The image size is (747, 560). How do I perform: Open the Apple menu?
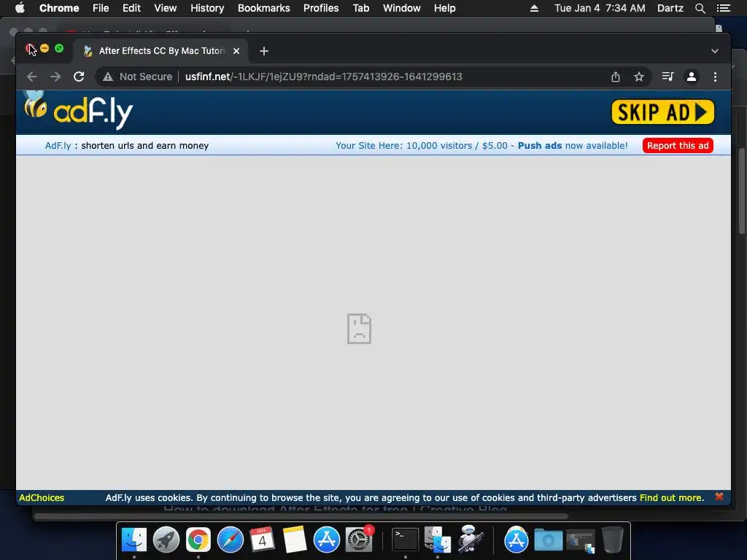tap(20, 8)
